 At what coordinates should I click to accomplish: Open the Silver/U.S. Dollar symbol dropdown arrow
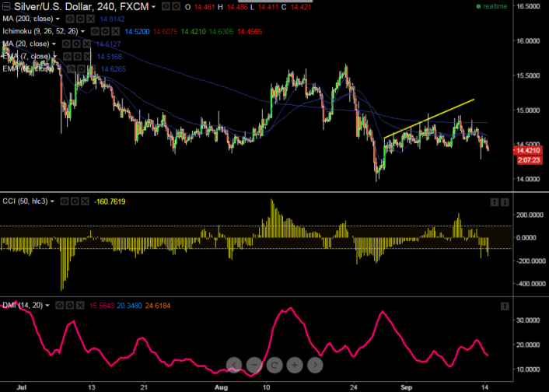(153, 7)
